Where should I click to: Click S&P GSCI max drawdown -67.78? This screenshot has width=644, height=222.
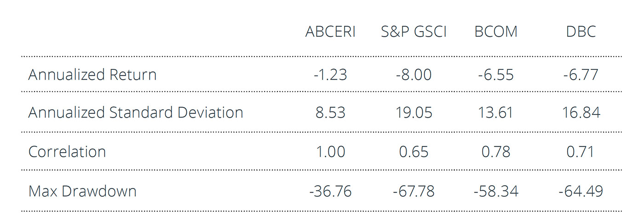pos(414,191)
